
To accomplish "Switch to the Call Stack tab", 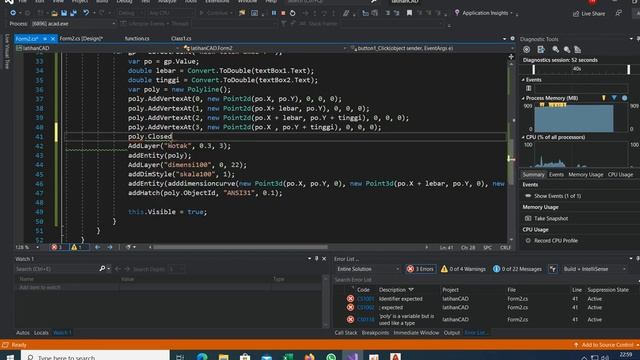I will tap(346, 333).
